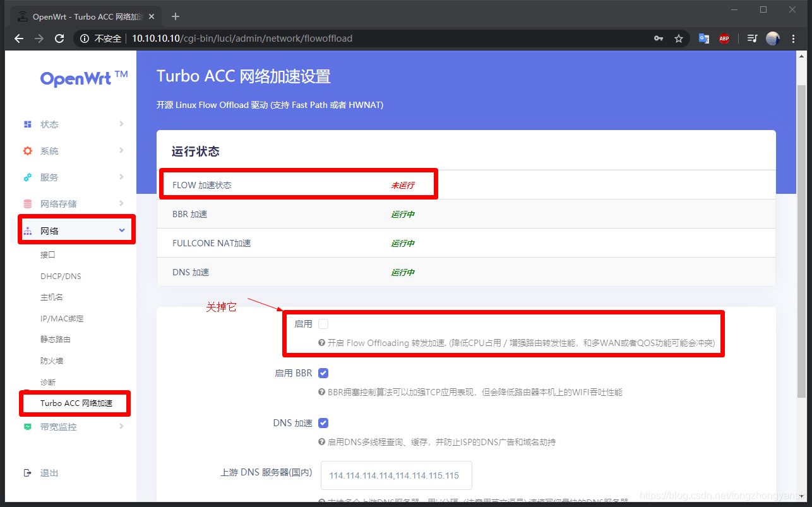
Task: Go to the 静态路由 page
Action: 56,340
